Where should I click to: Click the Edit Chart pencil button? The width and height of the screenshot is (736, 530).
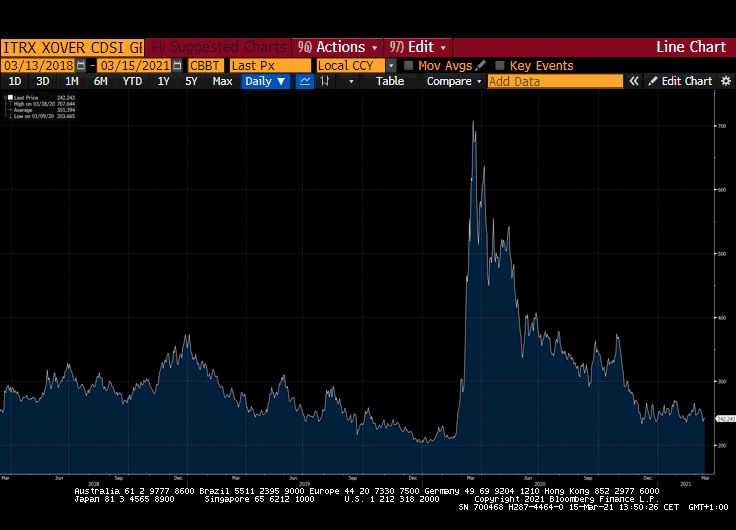click(x=680, y=81)
